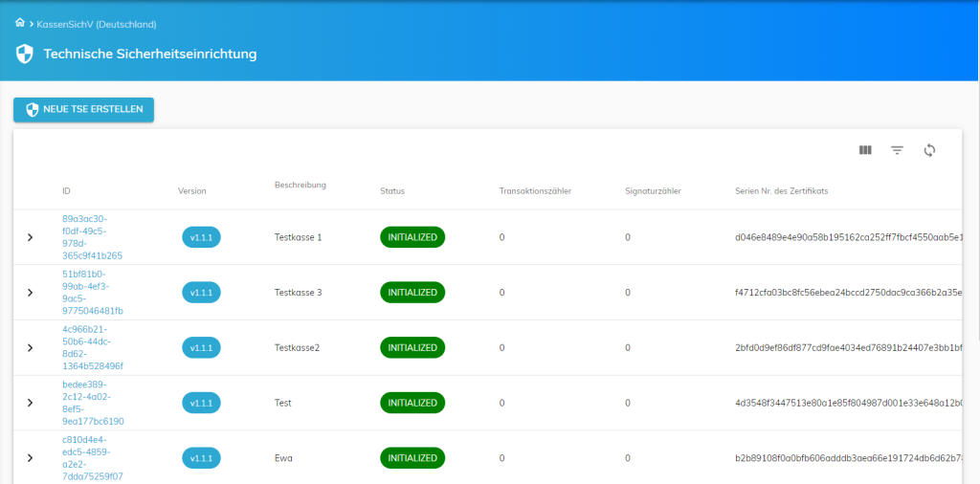Select the Testkasse 1 description cell
This screenshot has height=484, width=980.
click(x=299, y=237)
